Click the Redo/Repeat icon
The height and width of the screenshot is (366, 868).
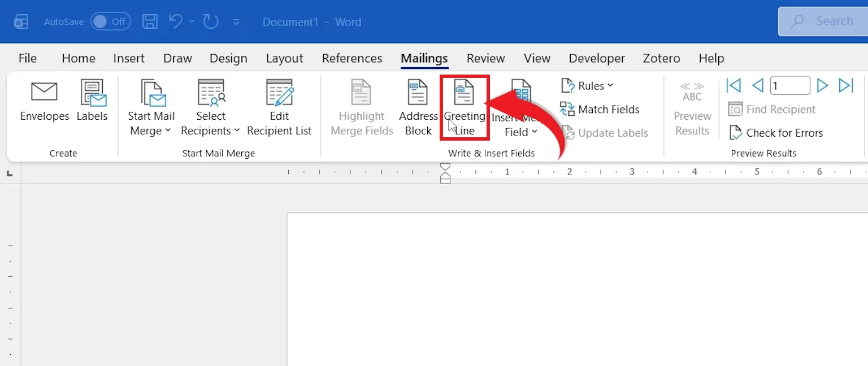coord(211,21)
